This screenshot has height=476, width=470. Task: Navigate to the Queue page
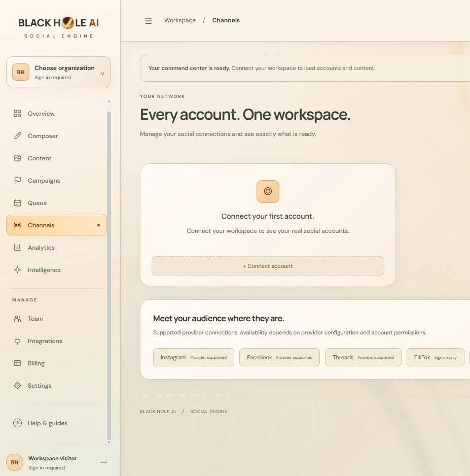[56, 203]
